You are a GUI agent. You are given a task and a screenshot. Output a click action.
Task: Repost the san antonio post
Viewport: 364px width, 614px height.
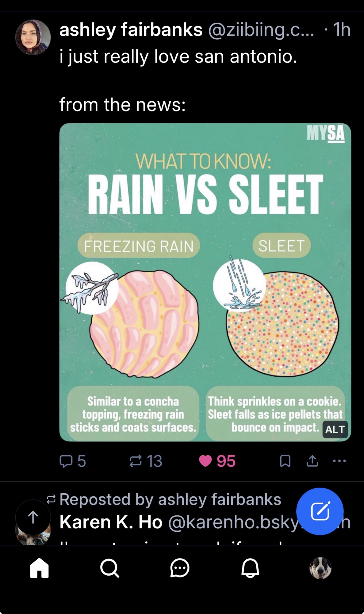pyautogui.click(x=146, y=461)
